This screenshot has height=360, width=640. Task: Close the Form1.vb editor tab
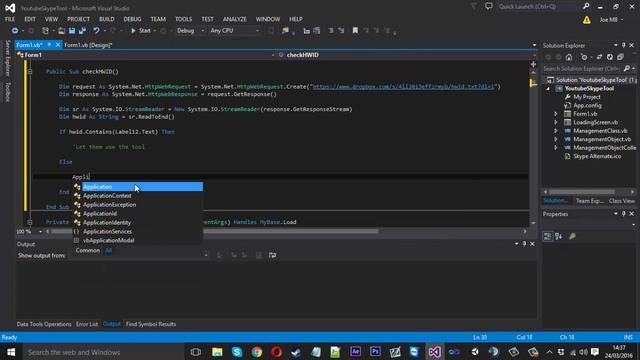(x=58, y=44)
